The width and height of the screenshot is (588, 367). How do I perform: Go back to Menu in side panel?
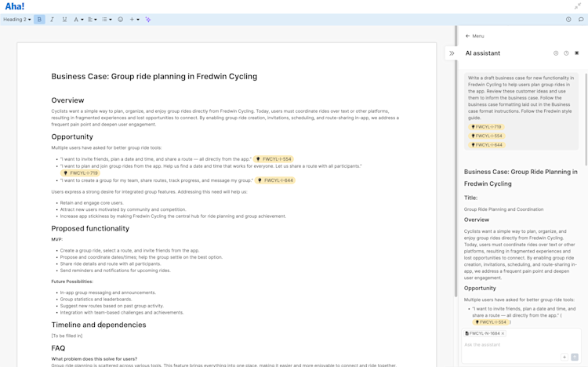[475, 36]
